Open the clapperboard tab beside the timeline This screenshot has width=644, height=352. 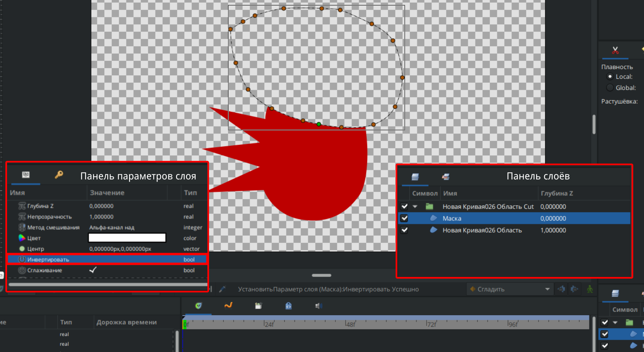pyautogui.click(x=258, y=306)
